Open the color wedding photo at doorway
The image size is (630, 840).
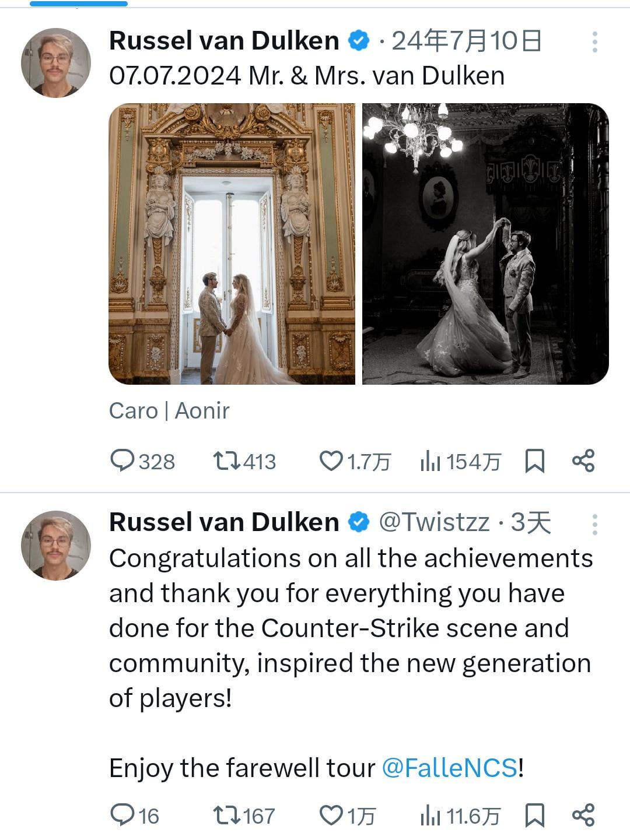point(232,244)
